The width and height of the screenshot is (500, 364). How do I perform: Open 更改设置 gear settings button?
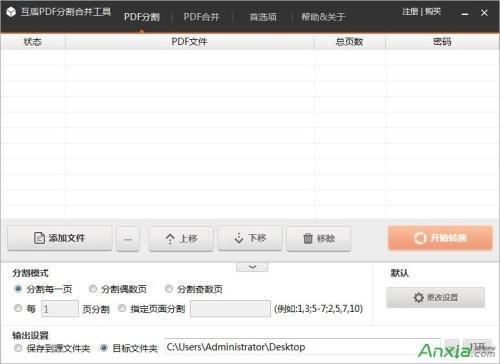coord(436,297)
